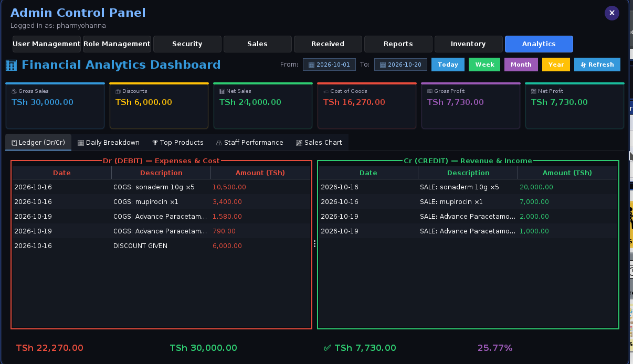Open the Staff Performance sub-tab
Screen dimensions: 633x364
click(250, 143)
